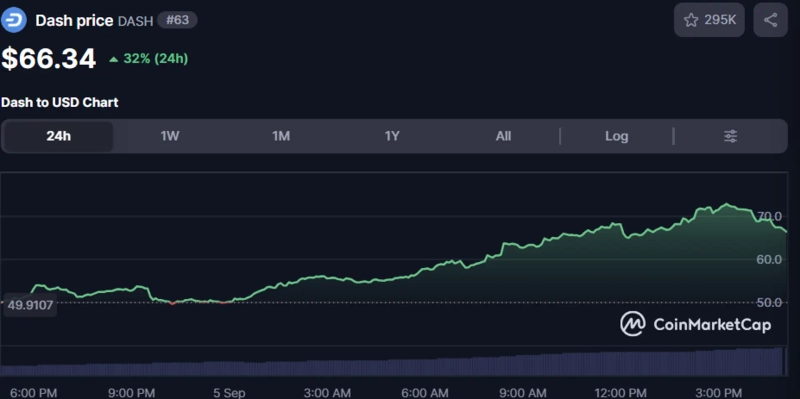This screenshot has height=399, width=800.
Task: Click the blue Dash coin logo
Action: [14, 20]
